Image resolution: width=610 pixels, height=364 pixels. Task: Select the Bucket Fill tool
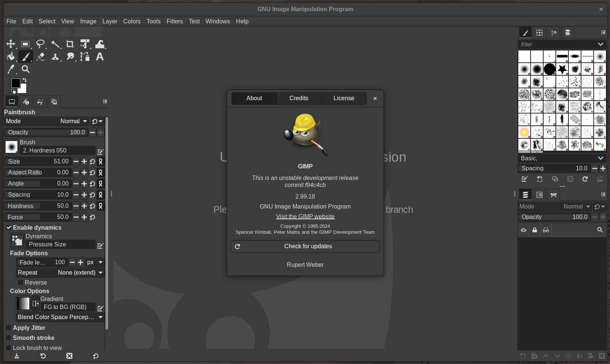11,56
